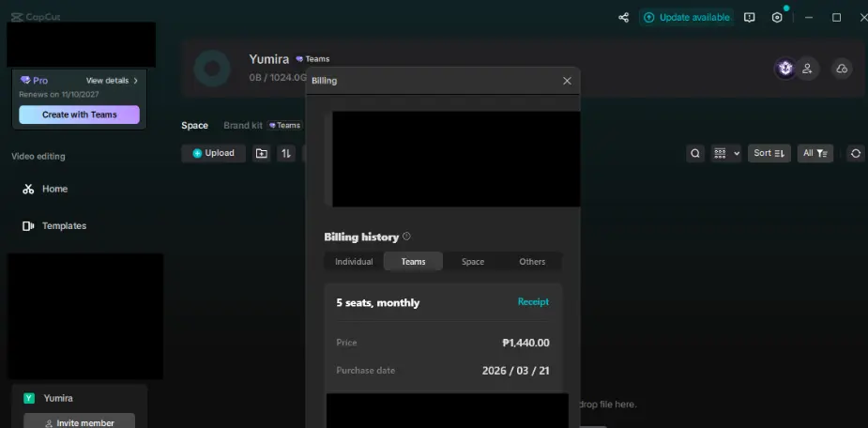Click the Update available button
Viewport: 868px width, 428px height.
[x=687, y=17]
